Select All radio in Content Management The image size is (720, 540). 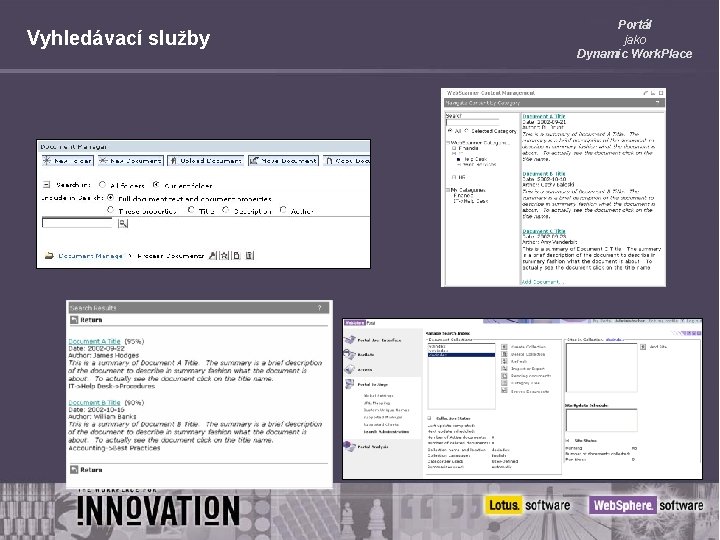[x=450, y=131]
